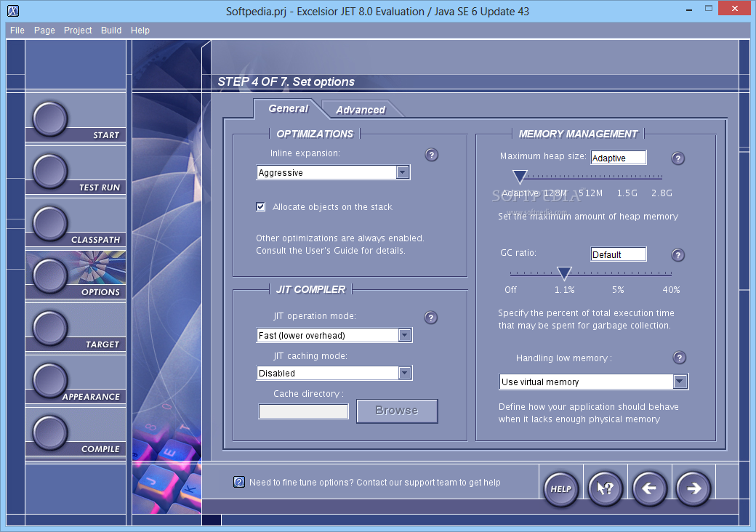Click the Maximum heap size field

coord(619,158)
